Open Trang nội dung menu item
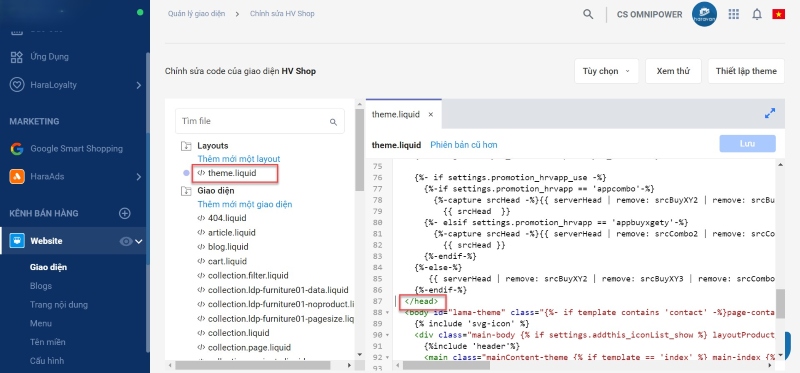The width and height of the screenshot is (800, 373). pos(59,305)
